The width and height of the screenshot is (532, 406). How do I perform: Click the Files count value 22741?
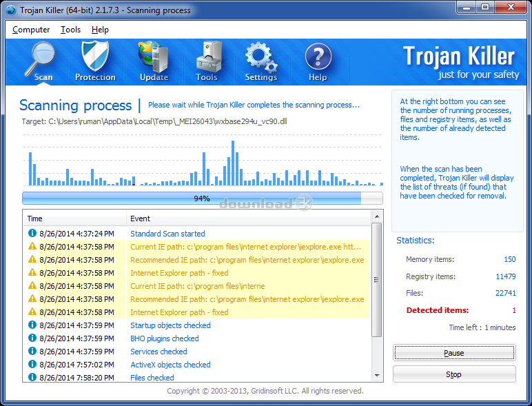[506, 293]
